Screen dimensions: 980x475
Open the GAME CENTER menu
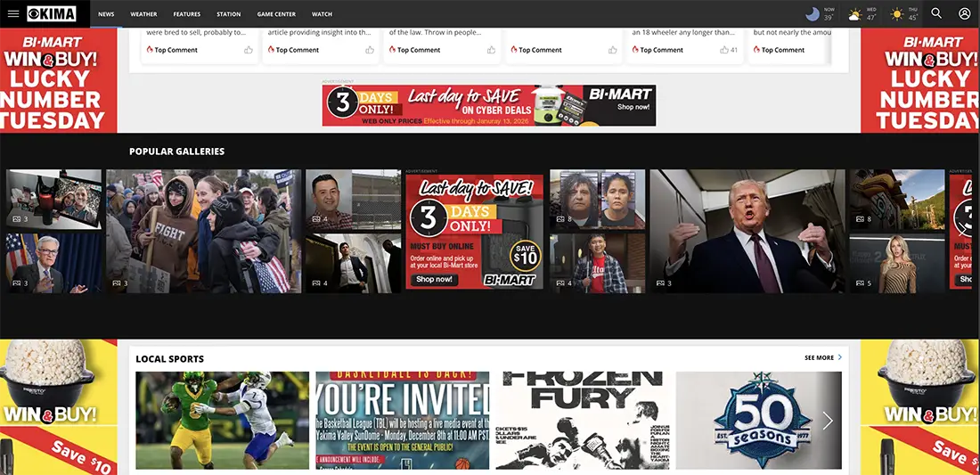276,13
